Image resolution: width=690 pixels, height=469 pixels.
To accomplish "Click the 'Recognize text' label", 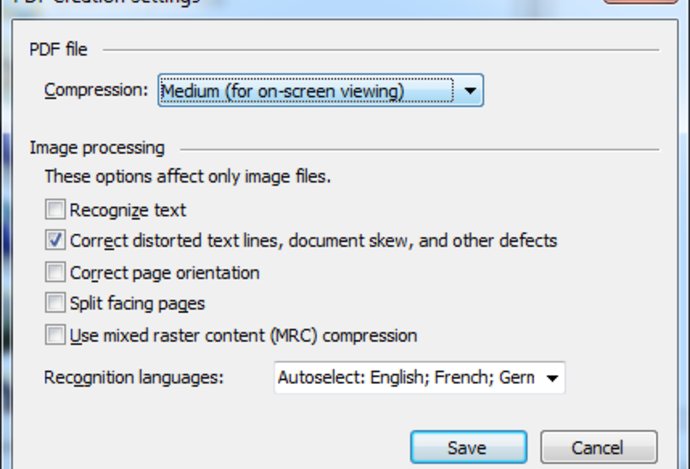I will tap(128, 210).
